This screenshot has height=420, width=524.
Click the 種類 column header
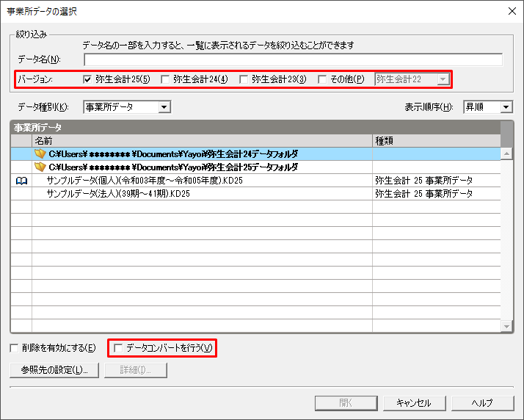coord(437,141)
